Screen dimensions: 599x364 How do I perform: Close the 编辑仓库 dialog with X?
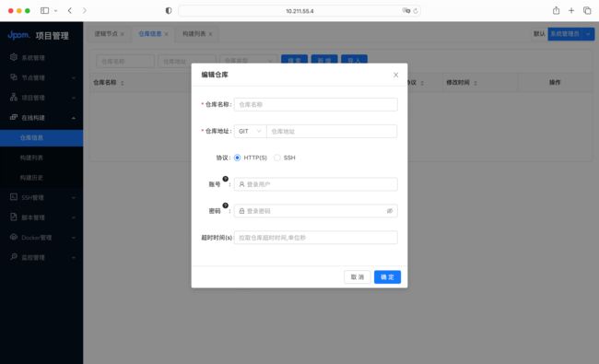click(x=395, y=75)
